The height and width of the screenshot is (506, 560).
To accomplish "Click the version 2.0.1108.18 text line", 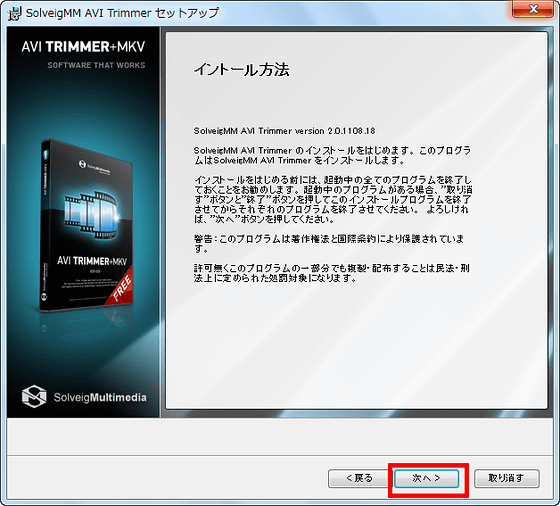I will (x=284, y=131).
